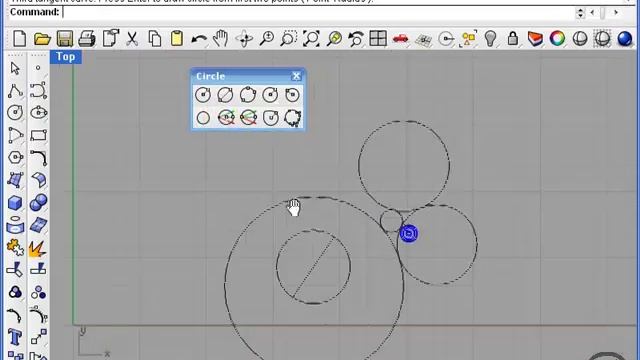The width and height of the screenshot is (640, 360).
Task: Select the Rotate View tool
Action: (x=244, y=39)
